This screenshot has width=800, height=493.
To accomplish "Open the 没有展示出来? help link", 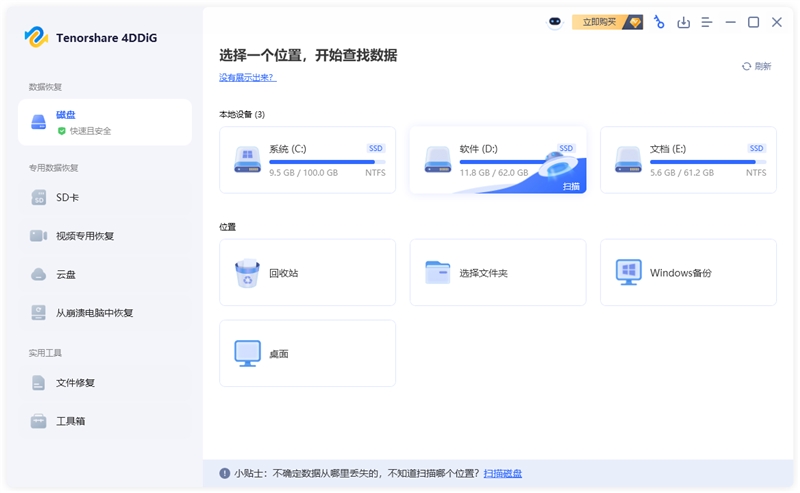I will (247, 78).
